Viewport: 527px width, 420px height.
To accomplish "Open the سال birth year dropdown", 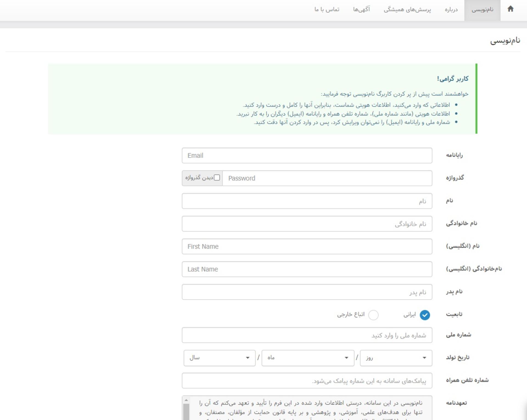I will click(220, 358).
